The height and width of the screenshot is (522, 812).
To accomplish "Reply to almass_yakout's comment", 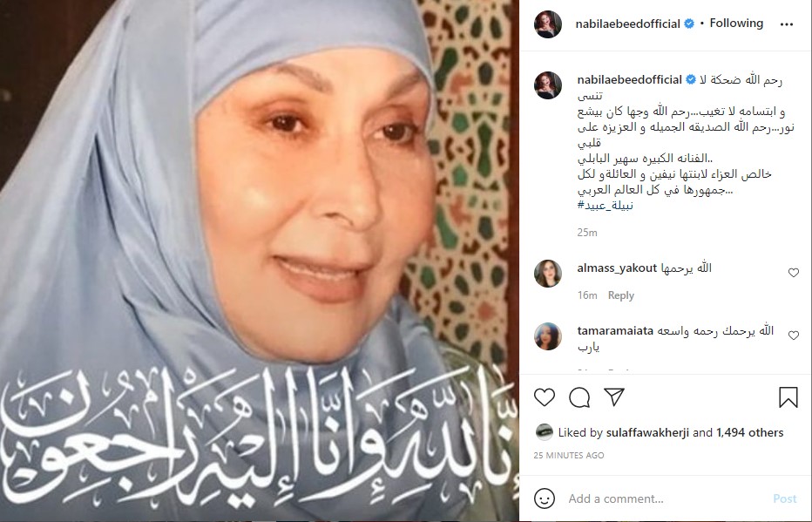I will [621, 295].
